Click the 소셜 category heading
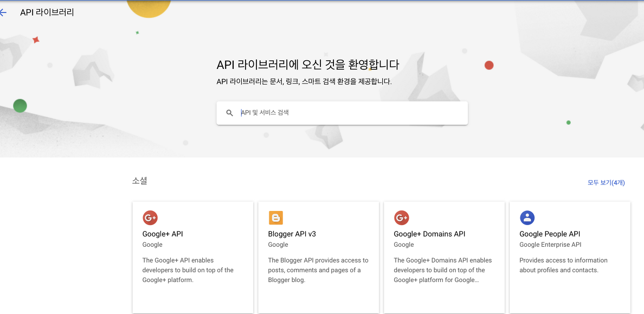This screenshot has height=314, width=644. 140,181
